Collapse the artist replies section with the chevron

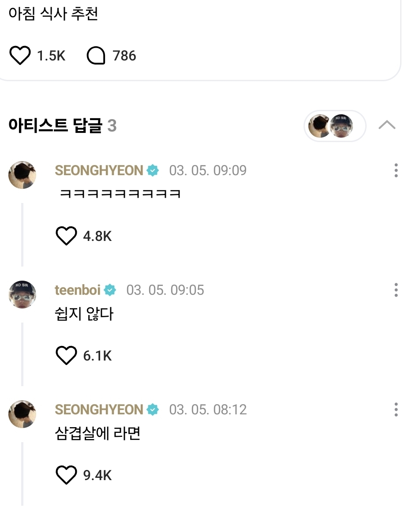pyautogui.click(x=387, y=126)
